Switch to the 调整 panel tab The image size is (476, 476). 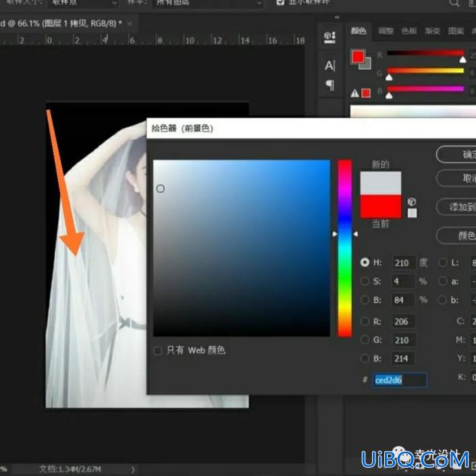pyautogui.click(x=386, y=31)
